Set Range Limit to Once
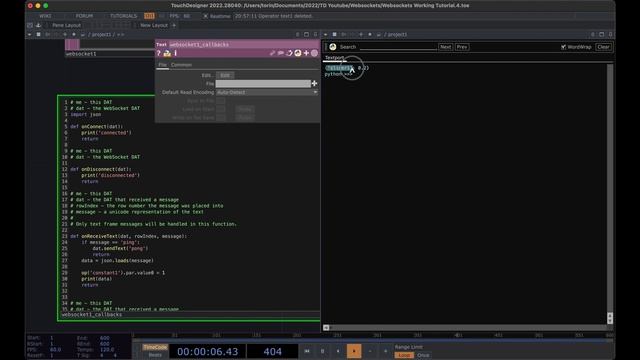 423,355
